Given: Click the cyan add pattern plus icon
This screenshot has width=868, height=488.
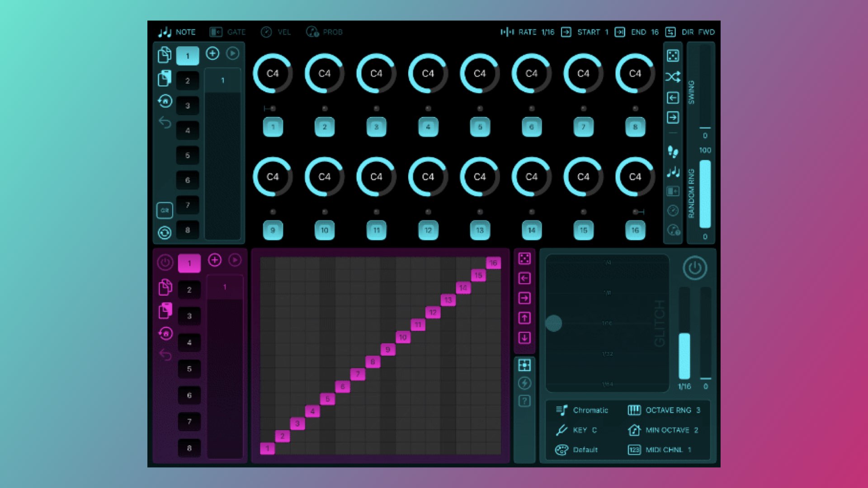Looking at the screenshot, I should [x=212, y=54].
